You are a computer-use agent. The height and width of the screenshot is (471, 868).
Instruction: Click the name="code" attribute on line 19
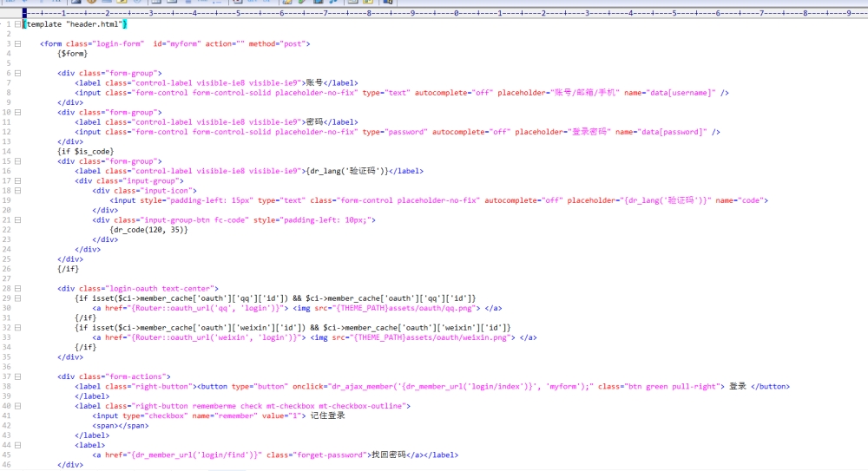tap(740, 201)
